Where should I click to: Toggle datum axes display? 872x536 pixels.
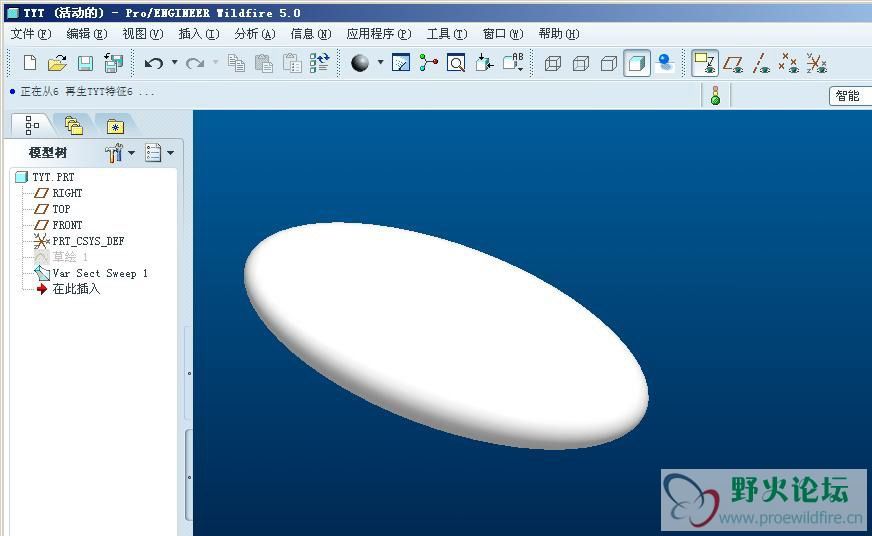pos(761,63)
